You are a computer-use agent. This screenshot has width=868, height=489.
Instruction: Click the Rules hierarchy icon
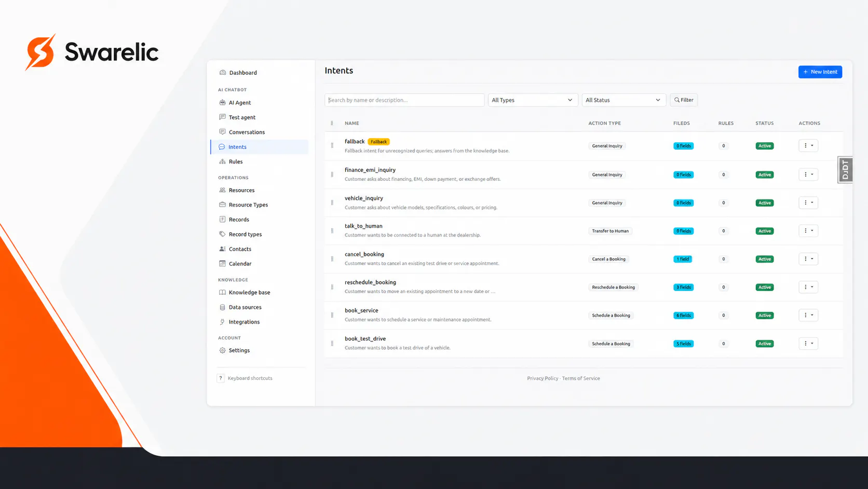pos(222,162)
